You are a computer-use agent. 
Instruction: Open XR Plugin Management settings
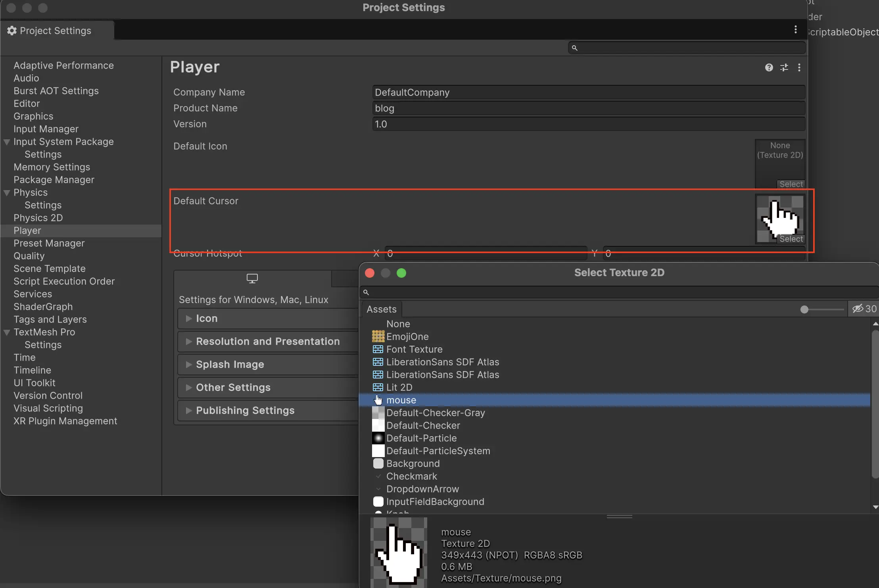(x=65, y=421)
